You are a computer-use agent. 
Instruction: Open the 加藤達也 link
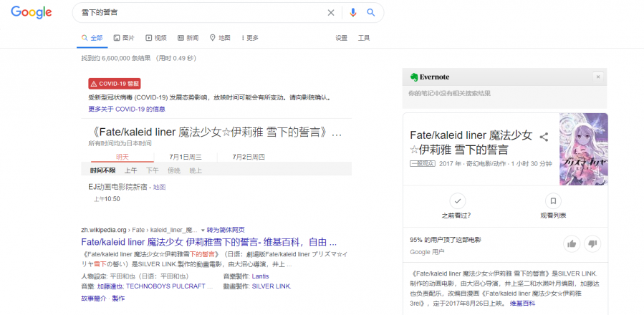111,286
